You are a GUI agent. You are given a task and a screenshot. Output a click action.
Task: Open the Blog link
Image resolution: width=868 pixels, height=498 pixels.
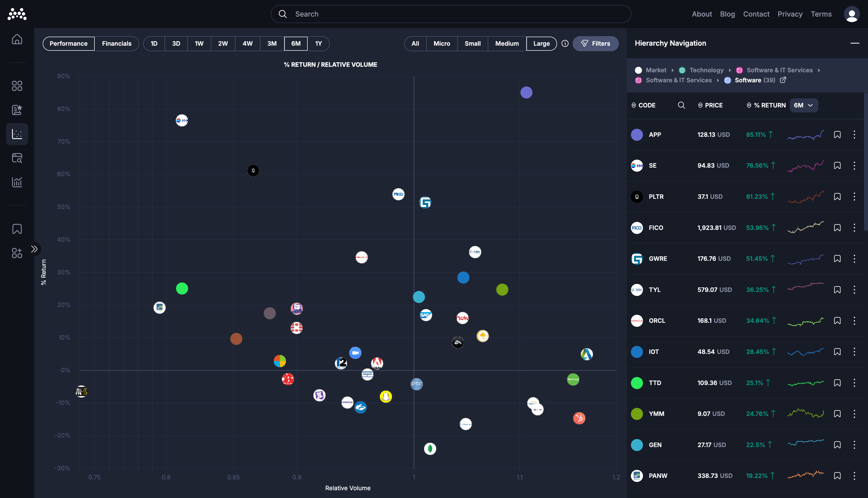(x=727, y=14)
